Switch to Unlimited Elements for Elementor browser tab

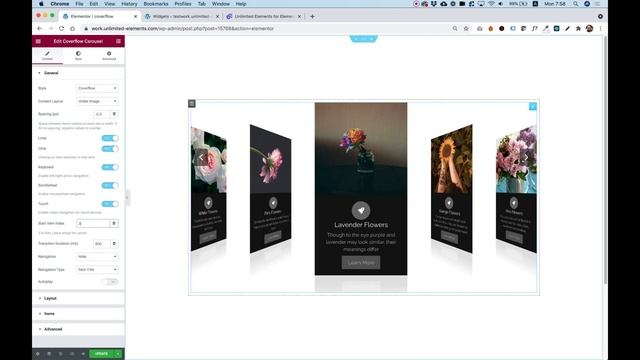[263, 16]
